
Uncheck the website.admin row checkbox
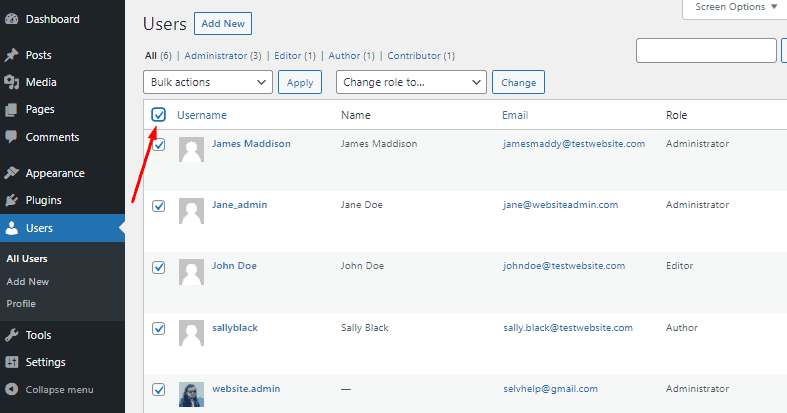(159, 389)
